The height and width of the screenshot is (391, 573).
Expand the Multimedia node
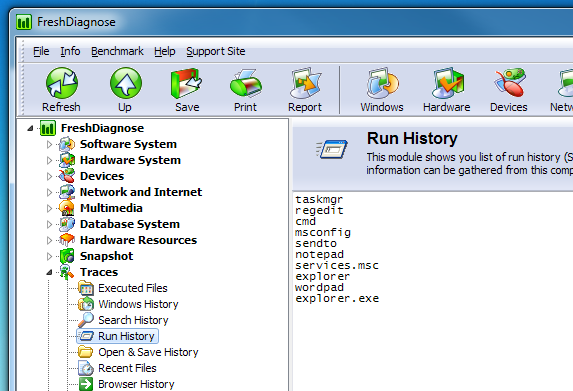(49, 208)
